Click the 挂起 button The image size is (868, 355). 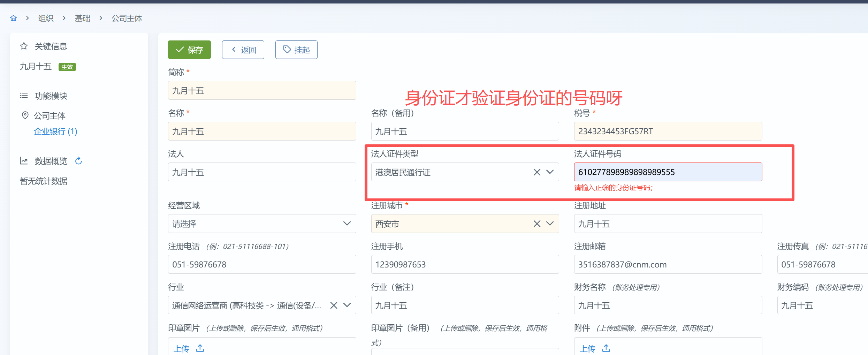[296, 50]
